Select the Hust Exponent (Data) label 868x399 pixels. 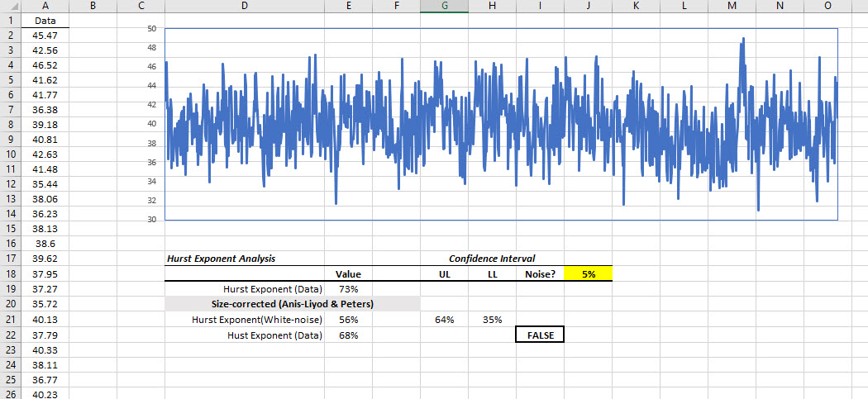244,335
